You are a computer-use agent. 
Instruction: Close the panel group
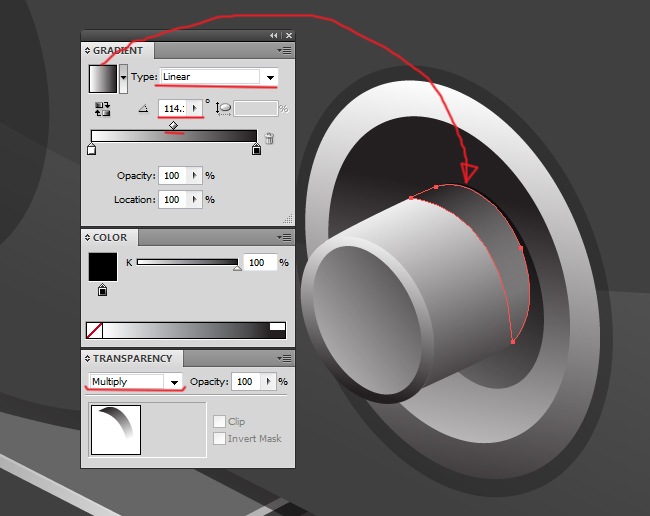pyautogui.click(x=289, y=36)
